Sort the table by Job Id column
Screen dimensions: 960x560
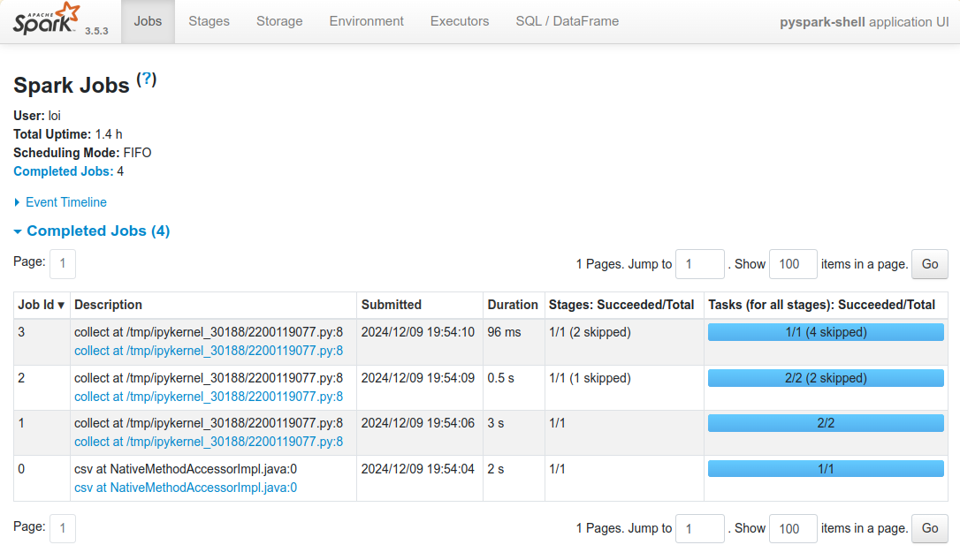click(x=42, y=305)
